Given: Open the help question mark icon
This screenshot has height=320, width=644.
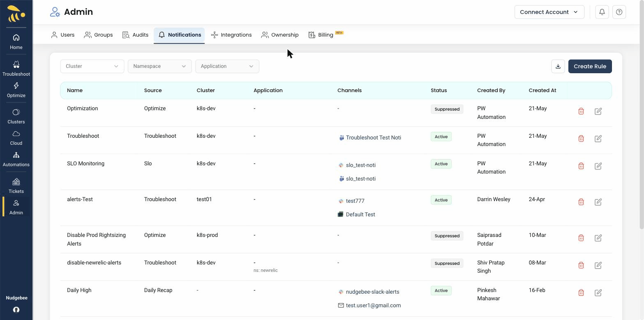Looking at the screenshot, I should click(619, 12).
